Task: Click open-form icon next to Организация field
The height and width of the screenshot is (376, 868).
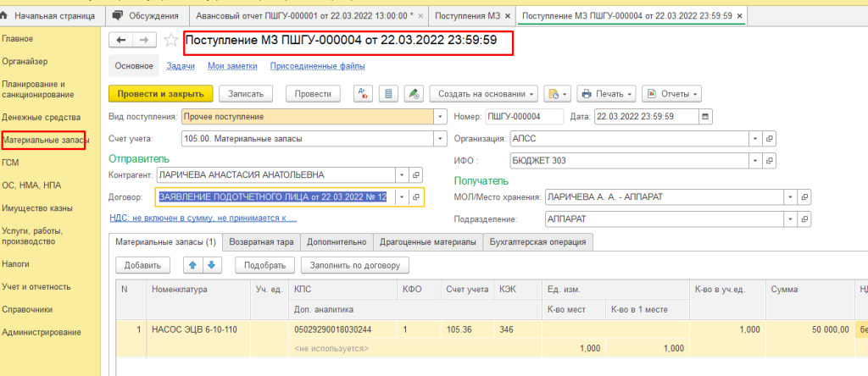Action: tap(770, 138)
